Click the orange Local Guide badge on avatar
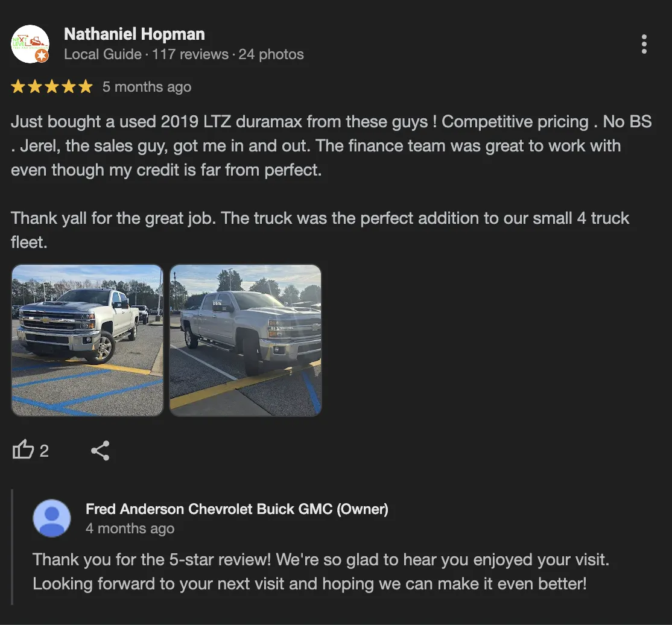This screenshot has height=625, width=672. click(42, 56)
